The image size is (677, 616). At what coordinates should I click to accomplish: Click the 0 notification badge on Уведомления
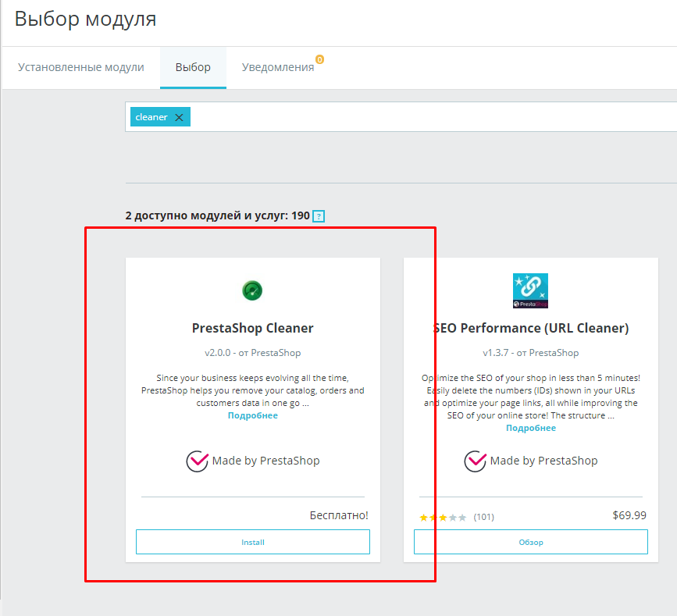point(319,59)
